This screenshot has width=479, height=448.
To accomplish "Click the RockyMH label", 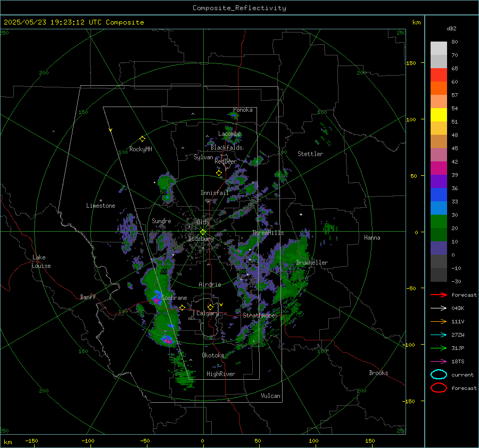I will [141, 149].
